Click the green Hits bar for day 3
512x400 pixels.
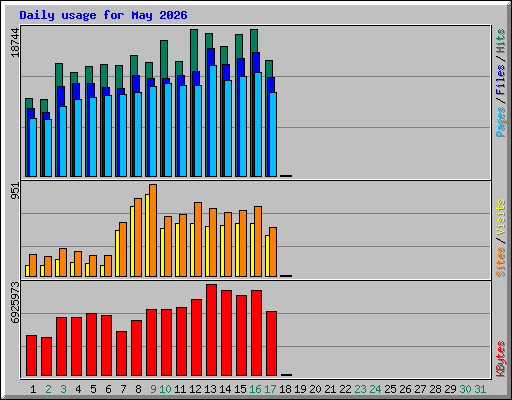point(59,75)
